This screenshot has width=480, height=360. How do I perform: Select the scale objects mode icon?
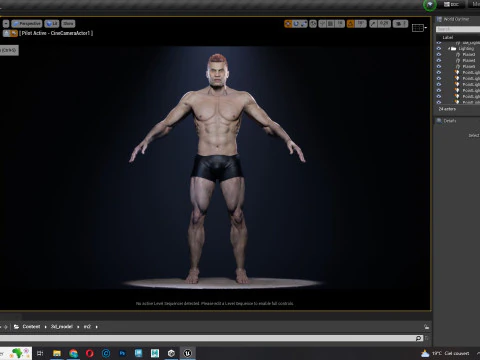(303, 24)
